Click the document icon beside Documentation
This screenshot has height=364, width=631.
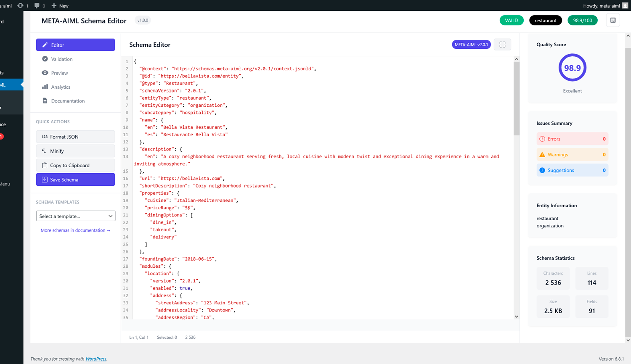[45, 101]
